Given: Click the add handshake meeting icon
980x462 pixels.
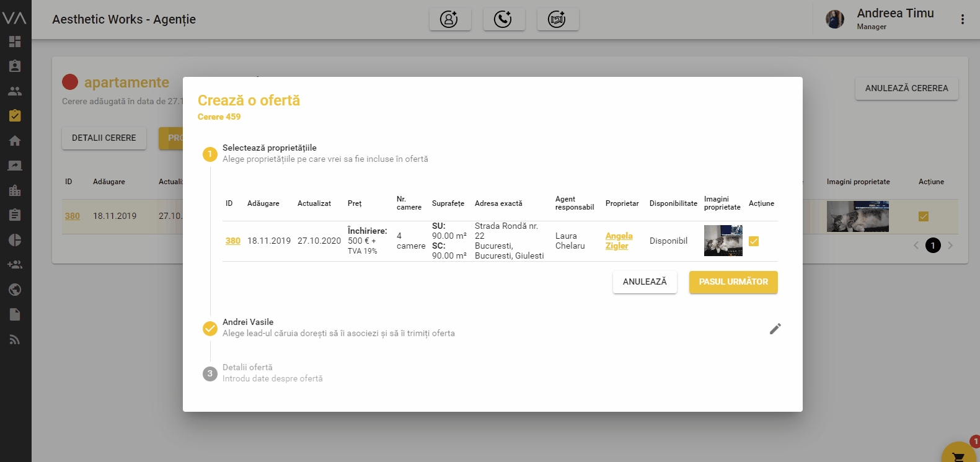Looking at the screenshot, I should (557, 19).
